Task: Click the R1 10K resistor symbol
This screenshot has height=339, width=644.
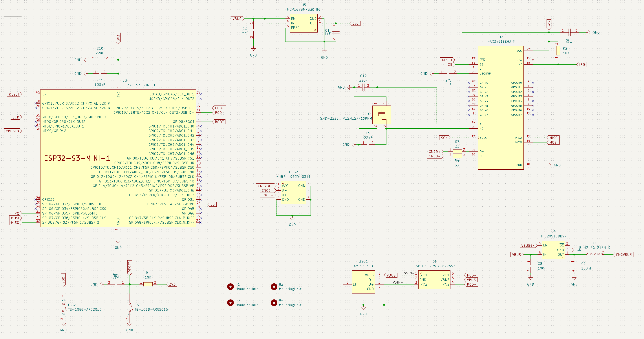Action: (x=148, y=284)
